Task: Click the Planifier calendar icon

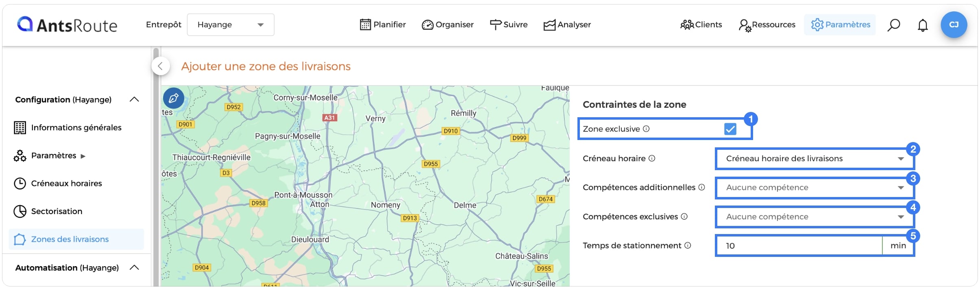Action: pyautogui.click(x=365, y=25)
